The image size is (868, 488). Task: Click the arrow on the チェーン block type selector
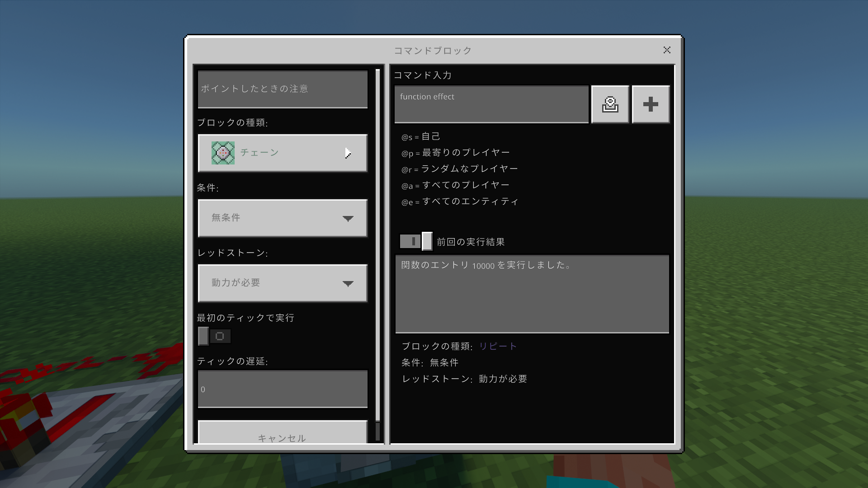[x=348, y=153]
